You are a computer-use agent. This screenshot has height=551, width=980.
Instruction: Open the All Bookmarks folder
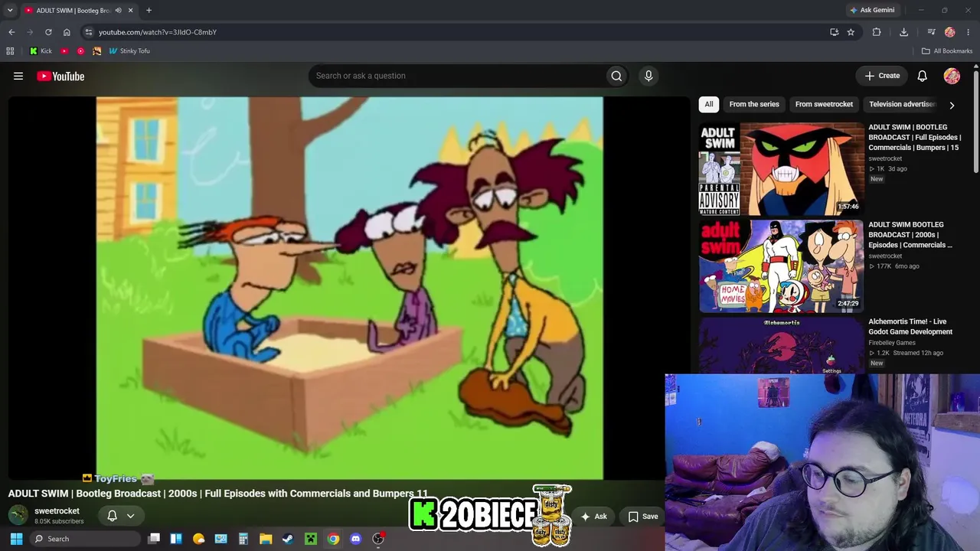(947, 51)
